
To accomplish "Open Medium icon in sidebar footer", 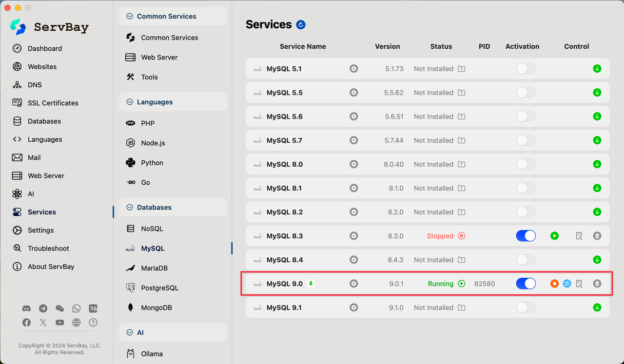I will click(93, 308).
